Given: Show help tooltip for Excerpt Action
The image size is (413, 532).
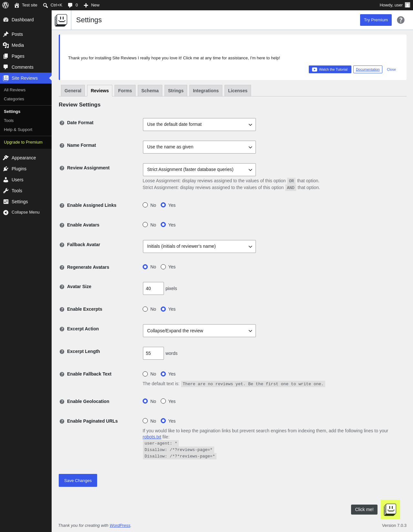Looking at the screenshot, I should click(x=62, y=329).
